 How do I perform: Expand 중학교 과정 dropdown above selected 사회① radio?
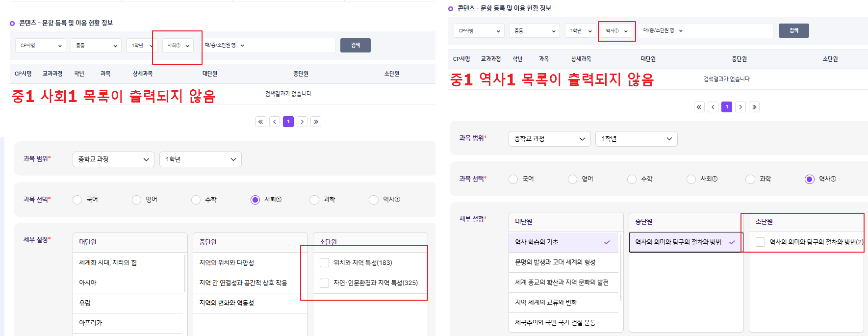113,159
